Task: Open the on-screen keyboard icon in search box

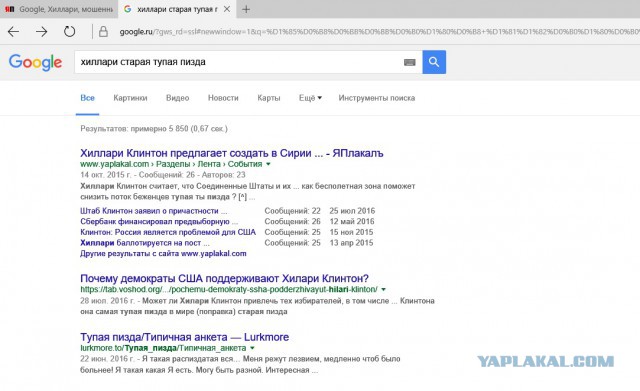Action: click(x=409, y=62)
